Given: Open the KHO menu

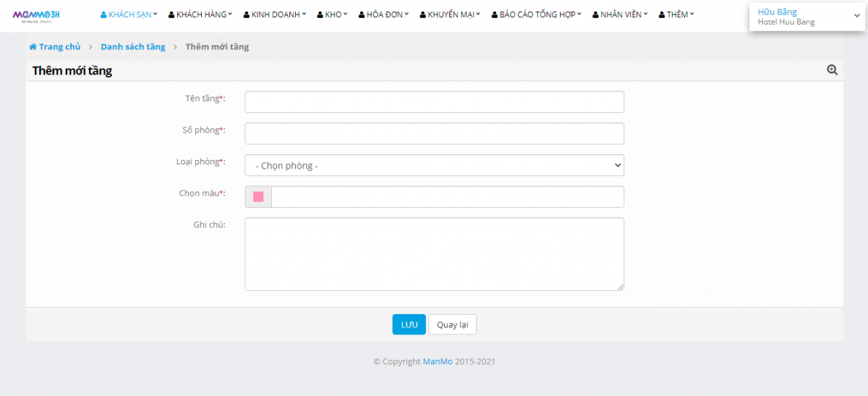Looking at the screenshot, I should [332, 14].
